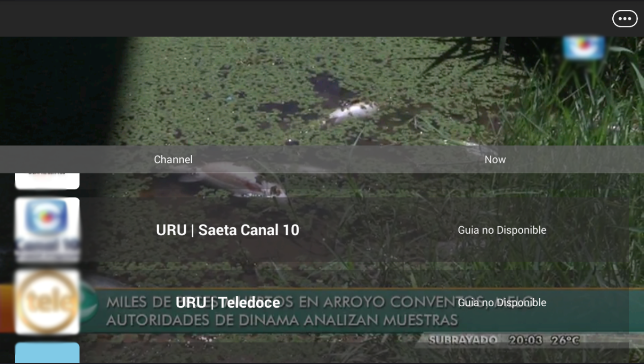This screenshot has width=644, height=364.
Task: Click the AUTORIDADES DE DINAMA ANALIZAN MUESTRAS line
Action: (x=282, y=320)
